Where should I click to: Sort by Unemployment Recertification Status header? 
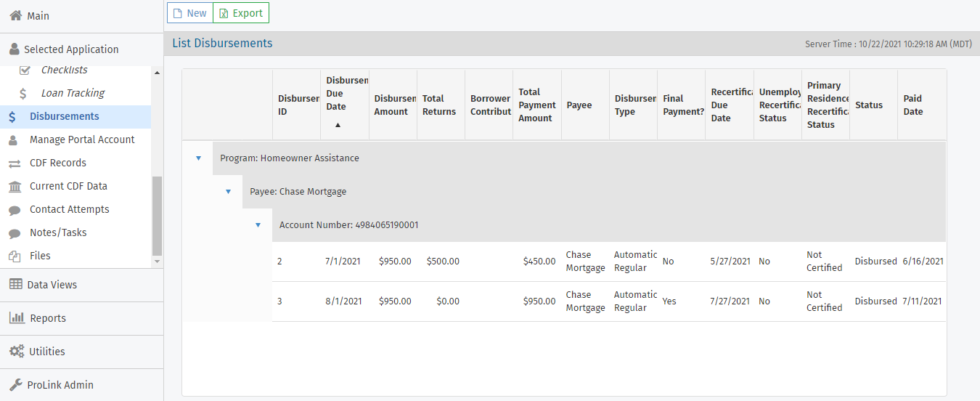(777, 105)
